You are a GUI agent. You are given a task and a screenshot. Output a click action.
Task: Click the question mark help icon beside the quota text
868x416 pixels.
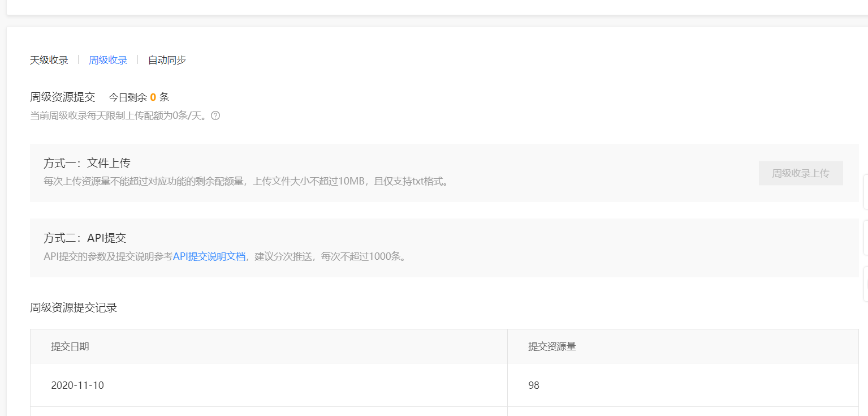(x=215, y=116)
